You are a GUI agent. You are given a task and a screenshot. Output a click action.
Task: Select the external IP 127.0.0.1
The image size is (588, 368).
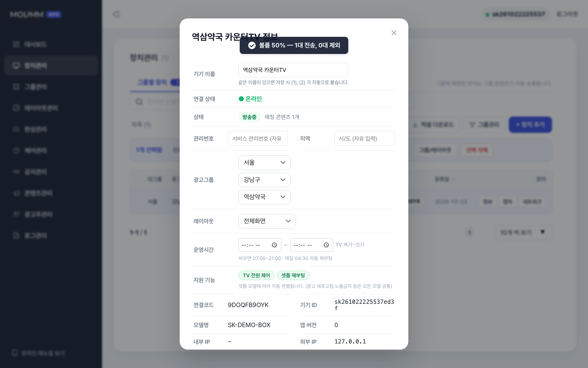350,341
